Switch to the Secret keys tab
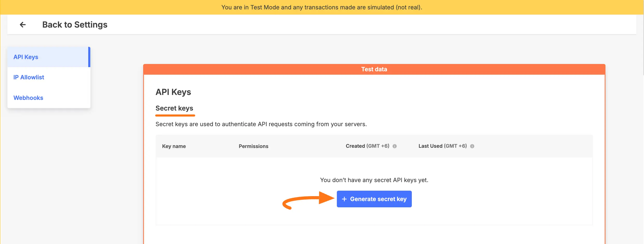Viewport: 644px width, 244px height. pyautogui.click(x=174, y=108)
